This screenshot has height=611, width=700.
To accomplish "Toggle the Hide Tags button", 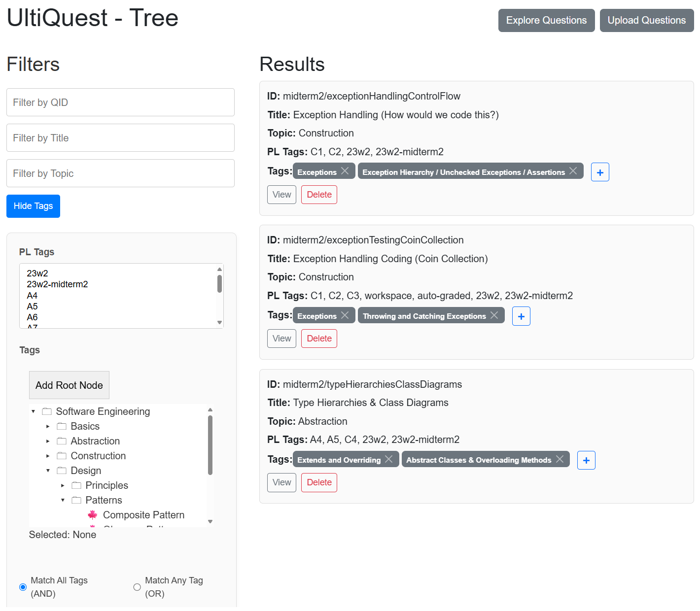I will pyautogui.click(x=33, y=206).
